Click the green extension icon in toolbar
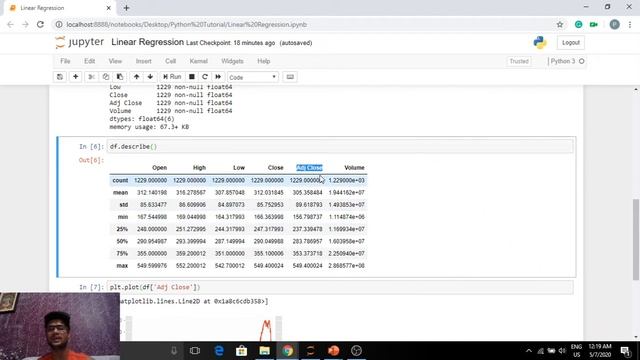Viewport: 640px width, 360px height. point(578,24)
